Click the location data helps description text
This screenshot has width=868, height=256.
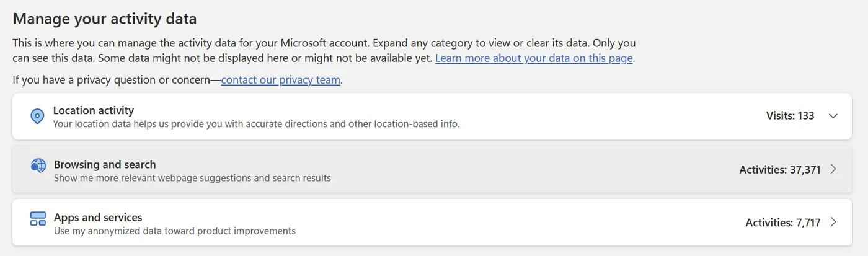[257, 123]
